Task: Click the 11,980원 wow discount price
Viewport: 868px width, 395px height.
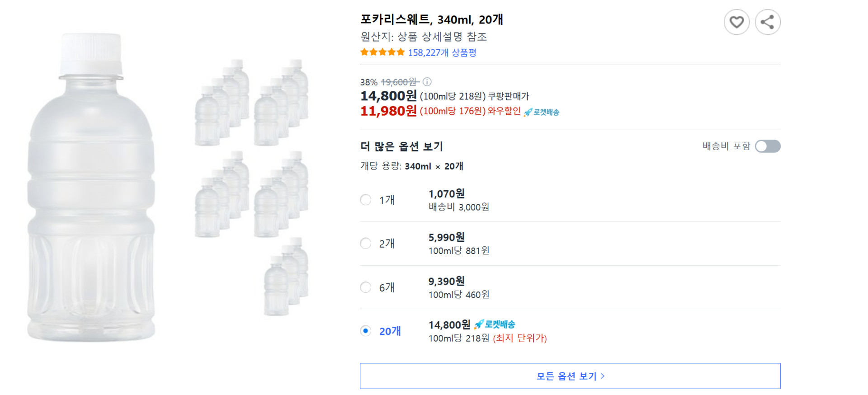Action: (x=387, y=111)
